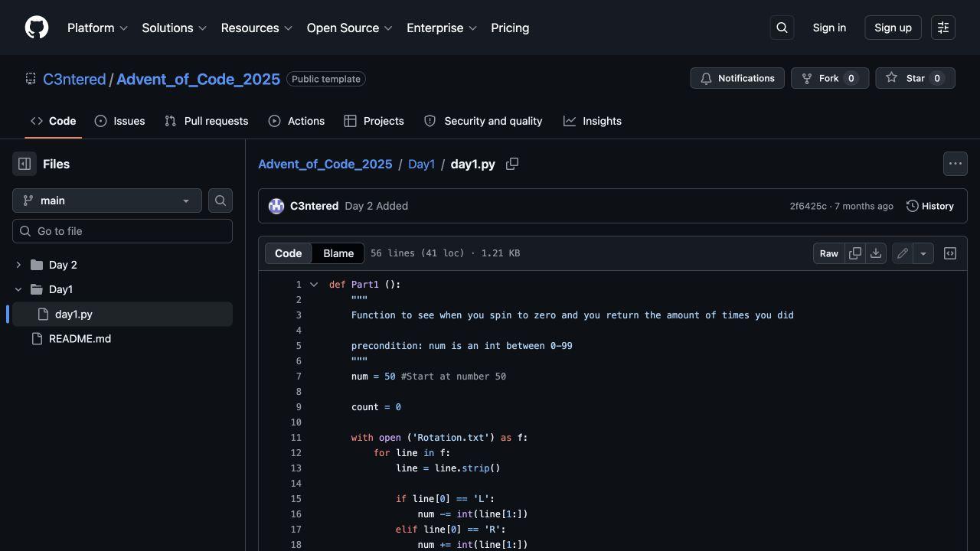
Task: Open the Day 2 Added commit message
Action: 376,206
